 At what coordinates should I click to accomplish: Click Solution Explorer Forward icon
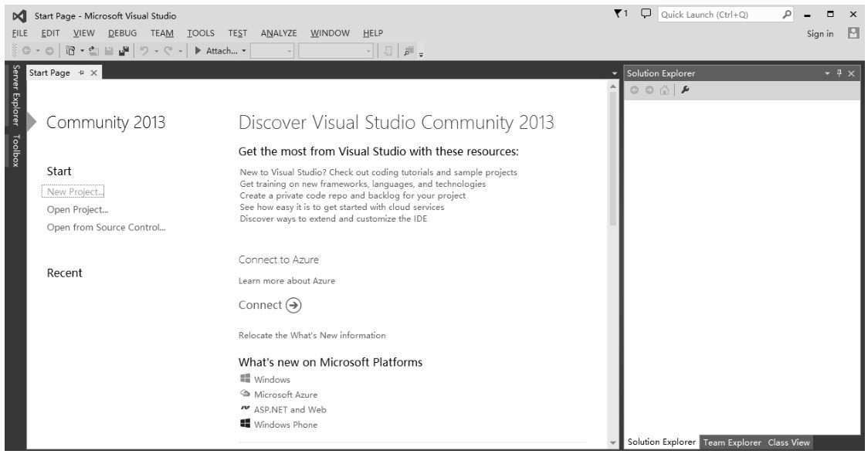(x=649, y=90)
